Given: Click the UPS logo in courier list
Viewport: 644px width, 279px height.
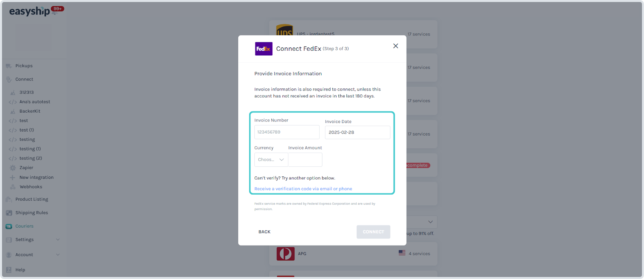Looking at the screenshot, I should (285, 31).
